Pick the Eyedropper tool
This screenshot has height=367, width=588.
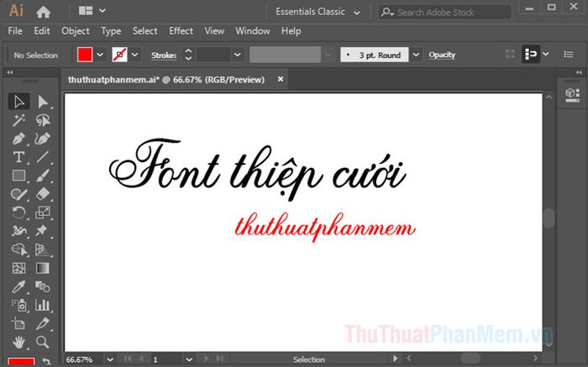[x=18, y=286]
